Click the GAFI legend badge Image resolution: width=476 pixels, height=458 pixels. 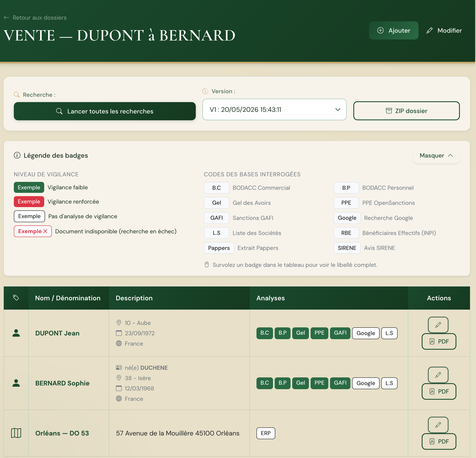(x=216, y=218)
